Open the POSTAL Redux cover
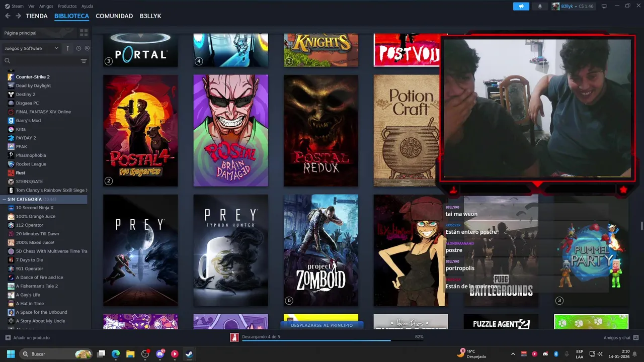Viewport: 644px width, 362px height. point(321,131)
